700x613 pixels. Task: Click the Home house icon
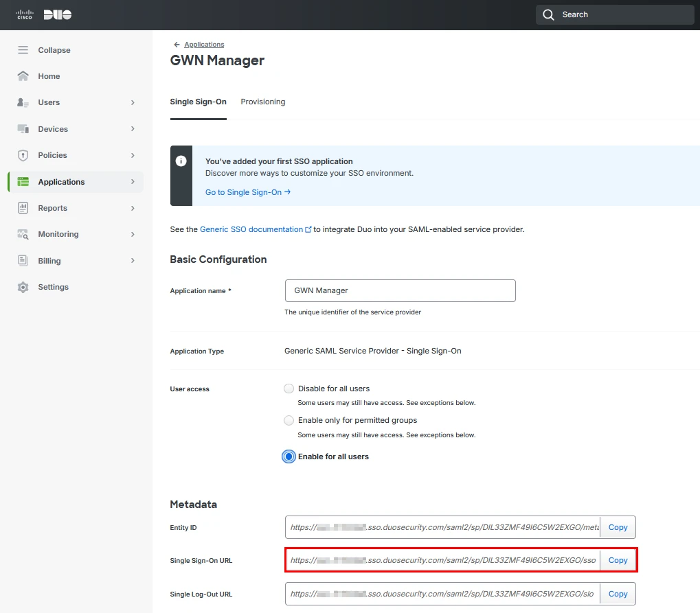tap(23, 76)
